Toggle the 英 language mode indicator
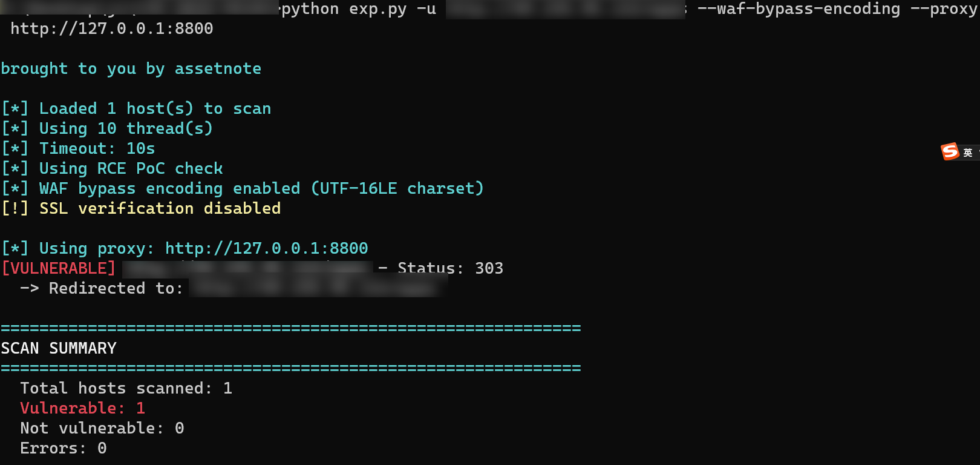Image resolution: width=980 pixels, height=465 pixels. [968, 153]
